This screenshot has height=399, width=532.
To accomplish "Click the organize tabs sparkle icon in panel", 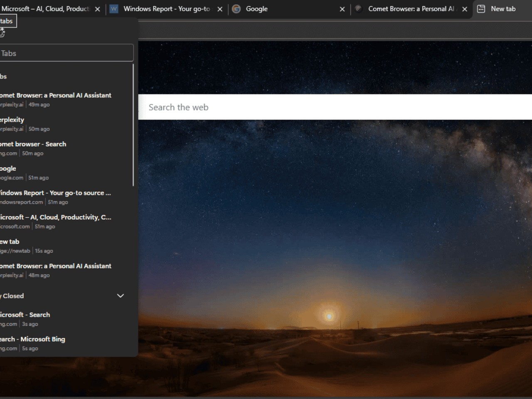I will pyautogui.click(x=2, y=32).
